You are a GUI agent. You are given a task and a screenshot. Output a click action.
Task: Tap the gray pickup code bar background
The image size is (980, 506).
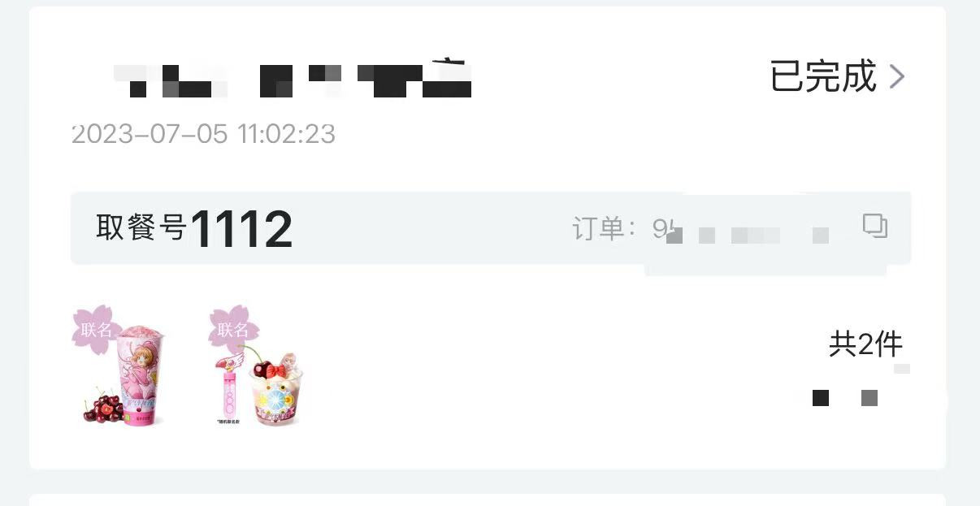coord(491,228)
